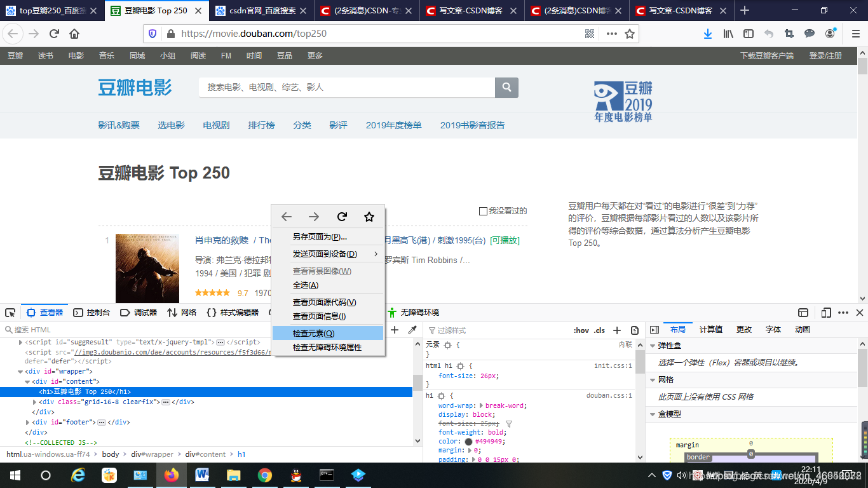Toggle the sidebar pane icon beside the 布局 tab
The width and height of the screenshot is (868, 488).
(654, 330)
